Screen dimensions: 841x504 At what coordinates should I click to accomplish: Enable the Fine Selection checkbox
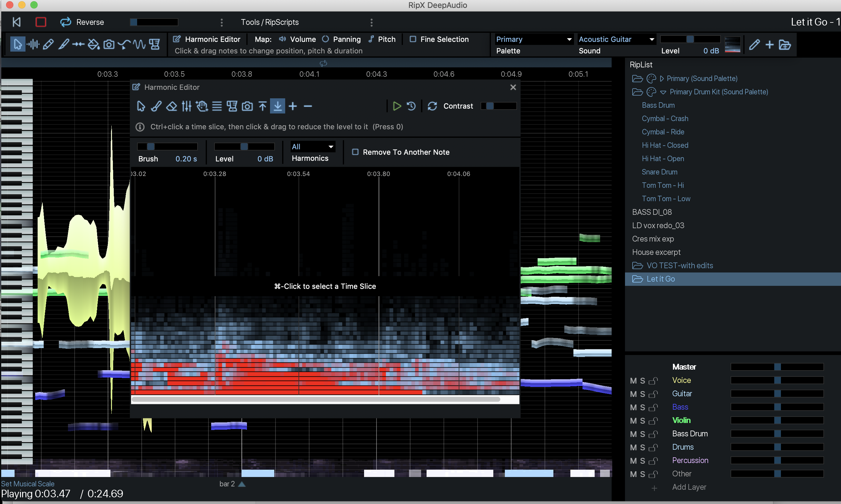pyautogui.click(x=413, y=39)
